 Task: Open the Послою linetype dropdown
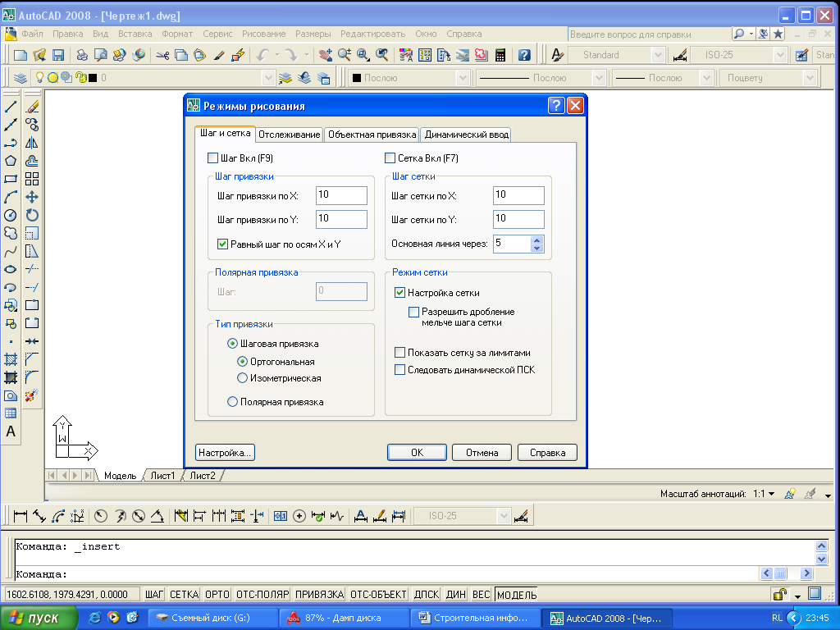click(x=599, y=78)
